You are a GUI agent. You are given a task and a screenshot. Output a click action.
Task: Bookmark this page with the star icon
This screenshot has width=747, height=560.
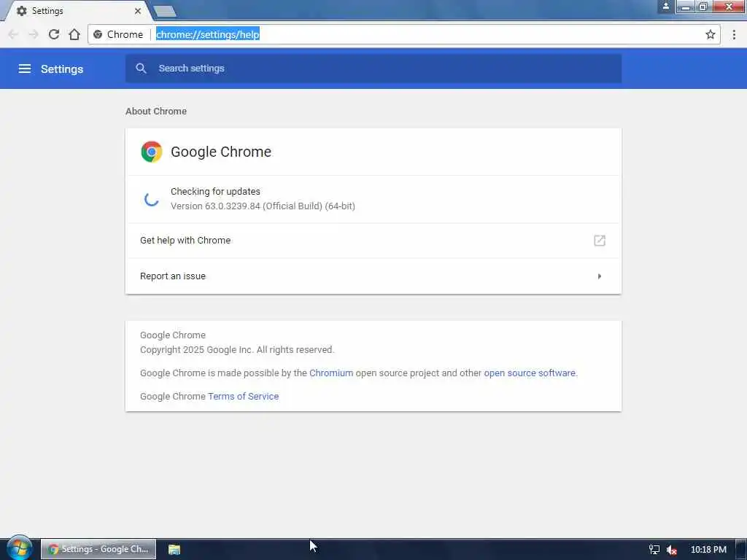click(x=711, y=34)
